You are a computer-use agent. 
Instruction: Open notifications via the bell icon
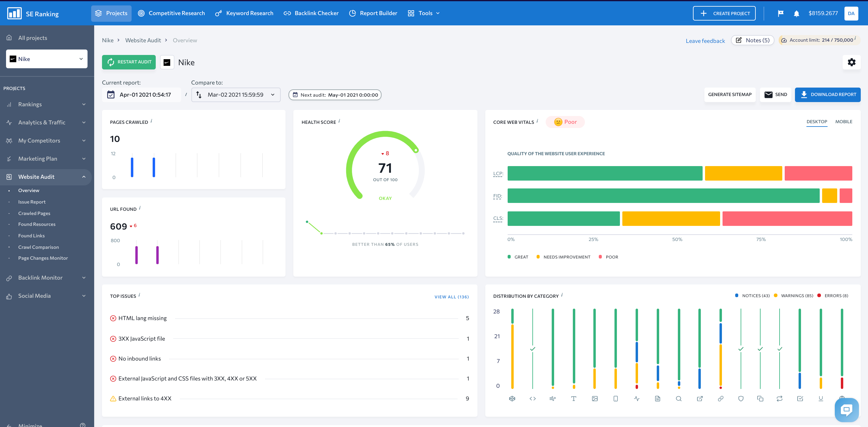click(x=796, y=13)
